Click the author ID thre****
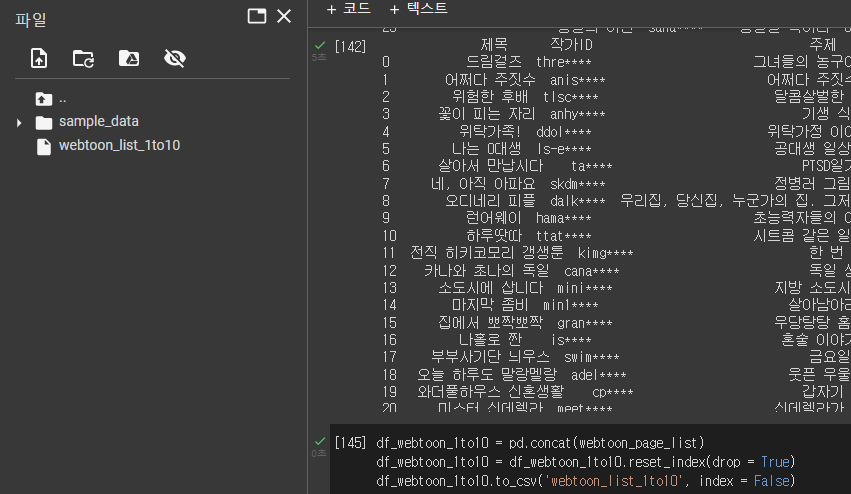 tap(564, 62)
